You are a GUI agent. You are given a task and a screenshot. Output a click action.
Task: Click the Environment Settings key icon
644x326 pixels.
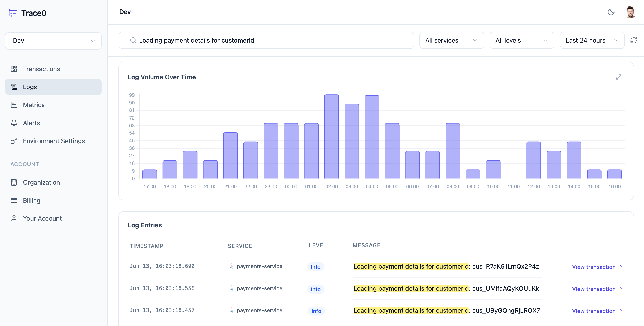pyautogui.click(x=14, y=141)
